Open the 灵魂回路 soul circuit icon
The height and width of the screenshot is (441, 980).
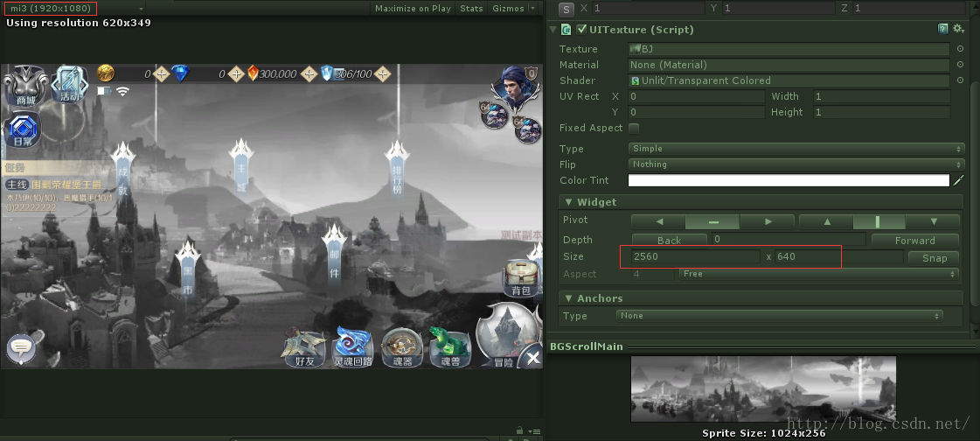click(353, 347)
